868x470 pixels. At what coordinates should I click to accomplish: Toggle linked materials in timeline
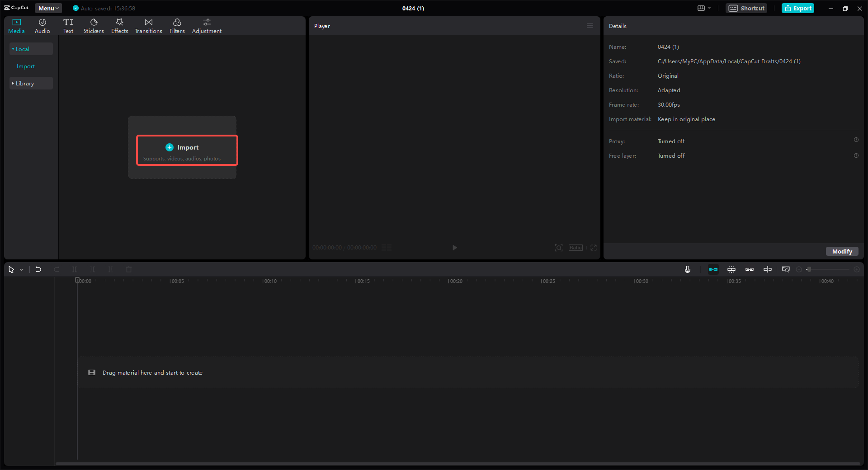pyautogui.click(x=750, y=269)
